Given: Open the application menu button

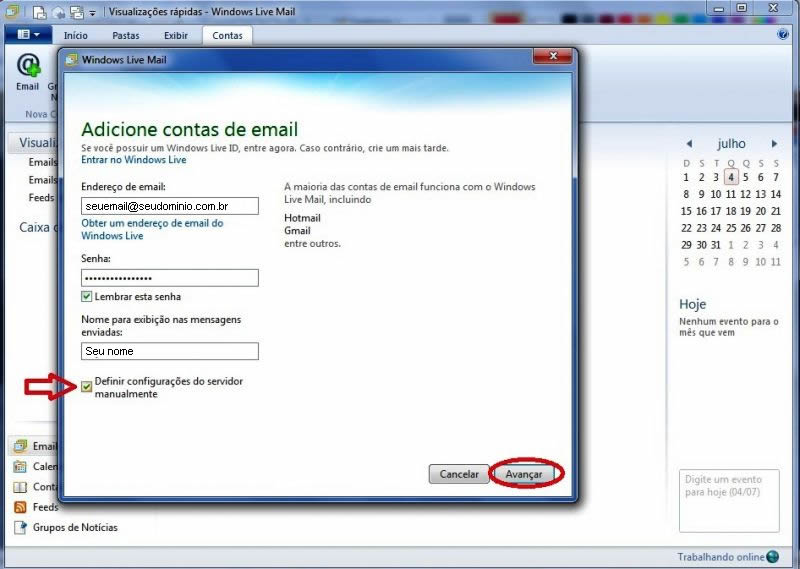Looking at the screenshot, I should point(28,35).
